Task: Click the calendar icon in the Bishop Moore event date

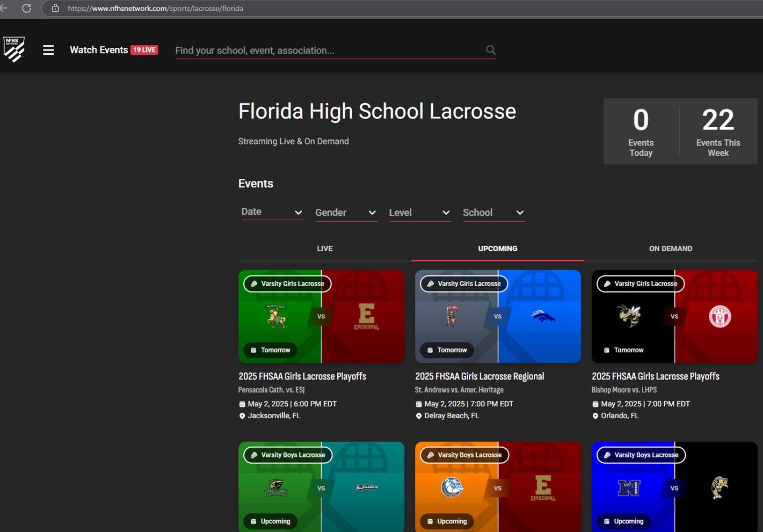Action: pos(595,404)
